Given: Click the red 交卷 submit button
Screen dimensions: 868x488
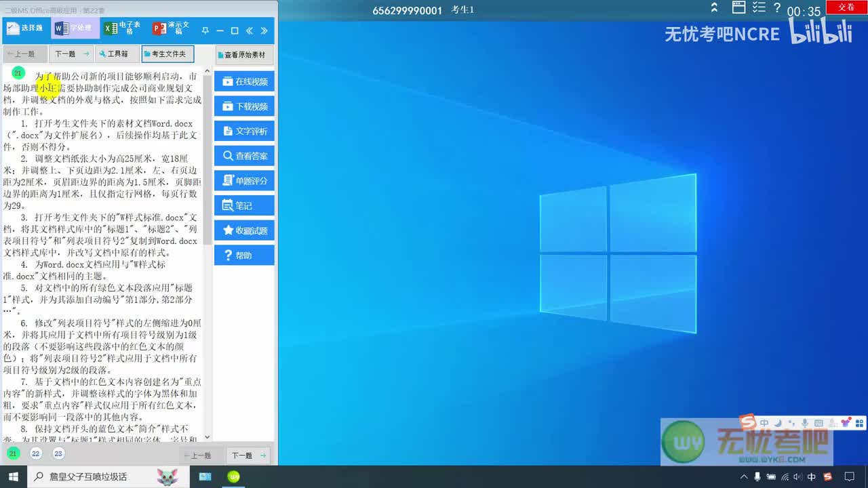Looking at the screenshot, I should [846, 7].
